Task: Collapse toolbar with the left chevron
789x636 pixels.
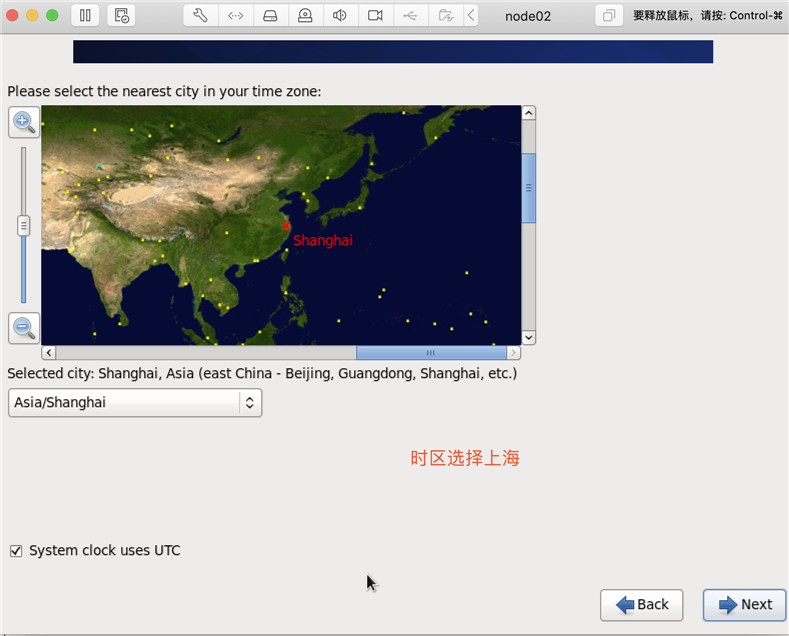Action: (x=471, y=16)
